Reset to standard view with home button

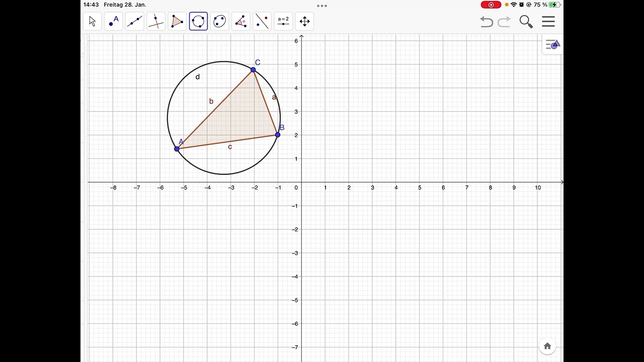click(x=547, y=346)
